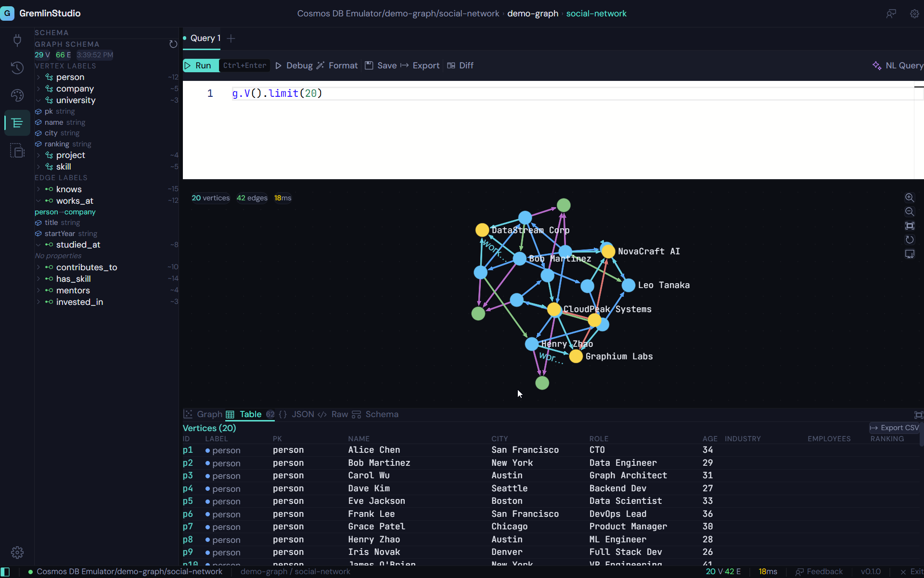
Task: Reset the graph layout
Action: (x=910, y=239)
